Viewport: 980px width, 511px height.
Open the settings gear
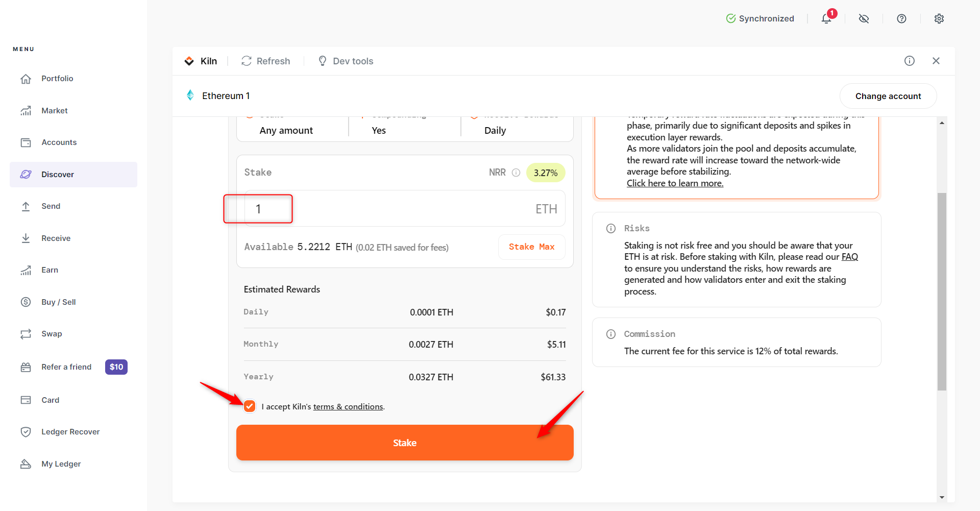(x=939, y=19)
